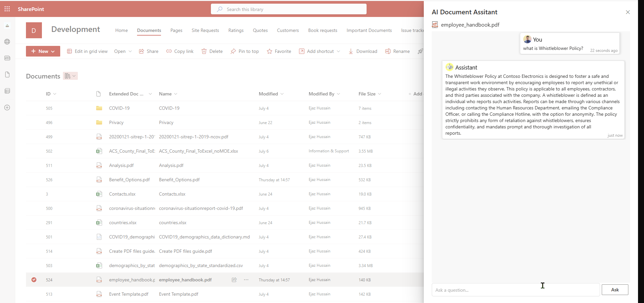Click the Ask button
This screenshot has width=644, height=303.
pyautogui.click(x=615, y=290)
